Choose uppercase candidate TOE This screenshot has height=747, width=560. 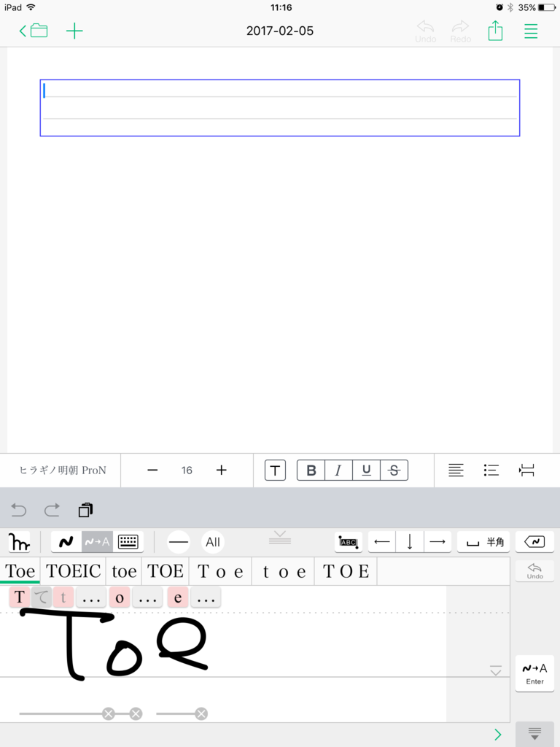click(166, 570)
